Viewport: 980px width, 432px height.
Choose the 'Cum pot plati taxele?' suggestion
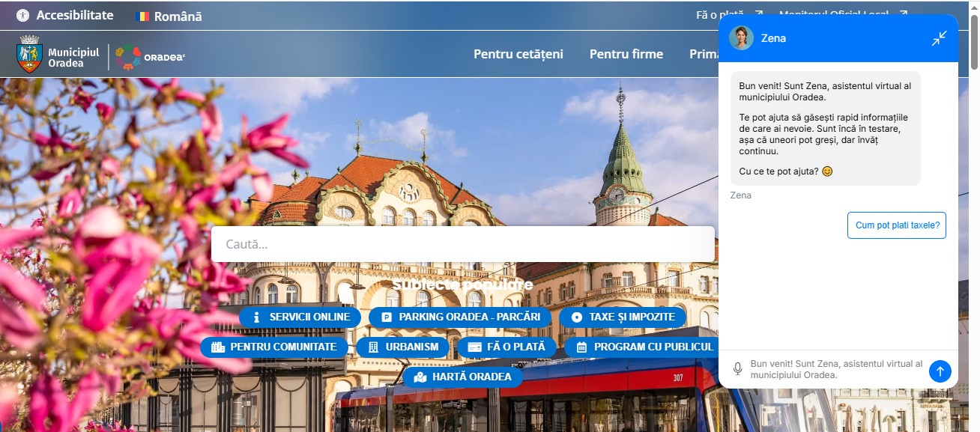896,225
